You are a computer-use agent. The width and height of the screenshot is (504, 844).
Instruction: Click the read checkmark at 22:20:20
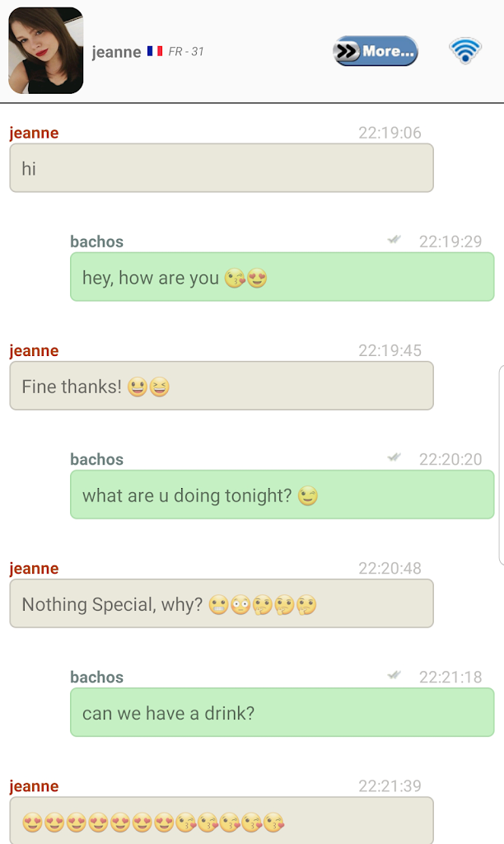coord(394,457)
